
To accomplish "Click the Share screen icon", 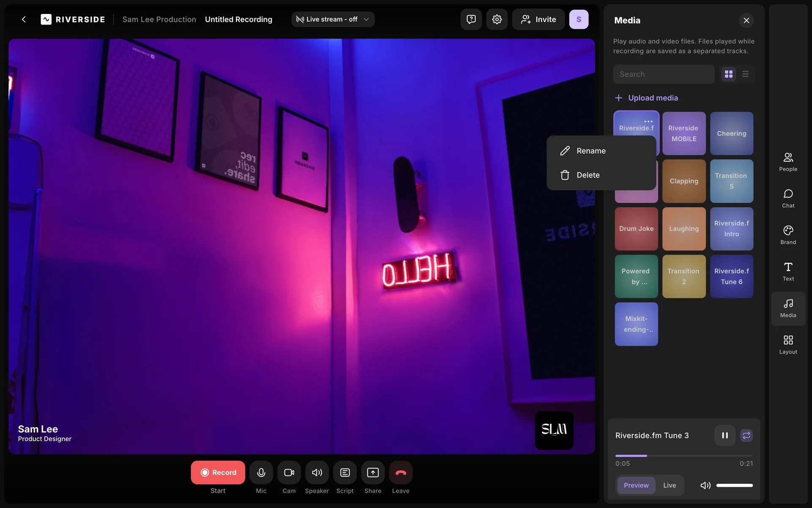I will 373,472.
